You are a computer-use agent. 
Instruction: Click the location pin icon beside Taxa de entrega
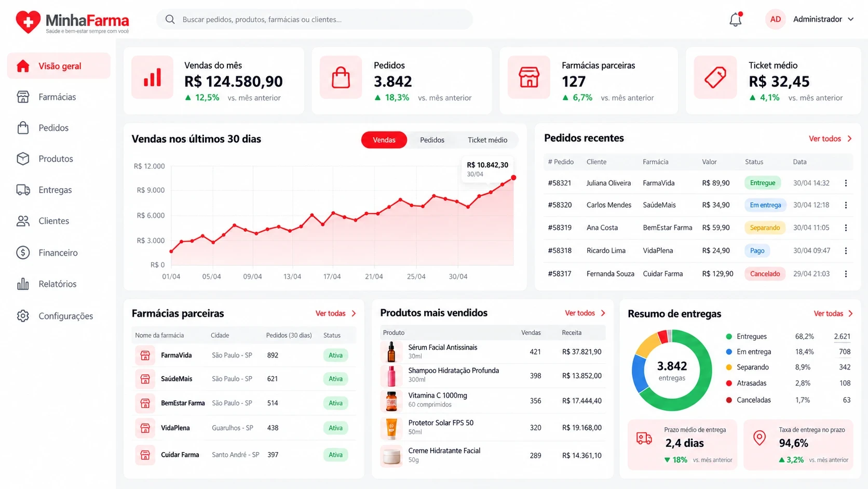759,438
